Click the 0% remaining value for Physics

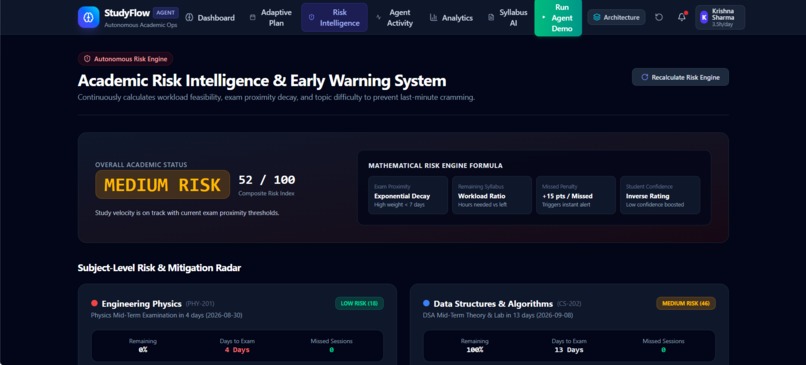[x=143, y=350]
